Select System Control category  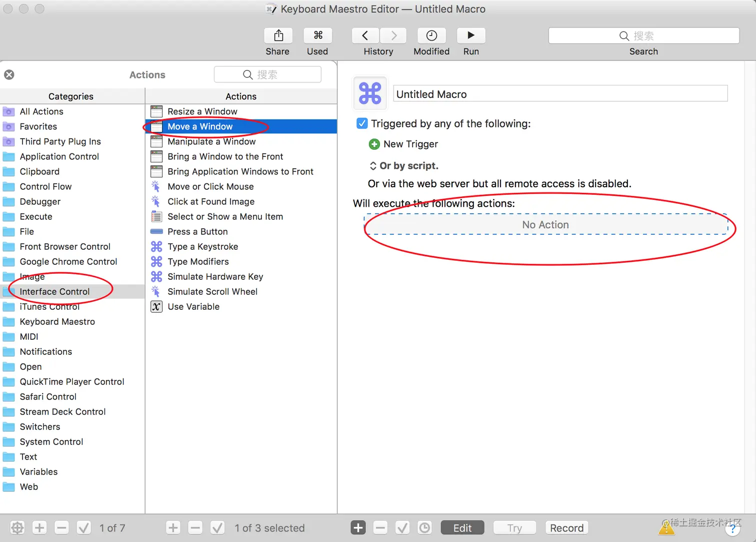tap(72, 442)
